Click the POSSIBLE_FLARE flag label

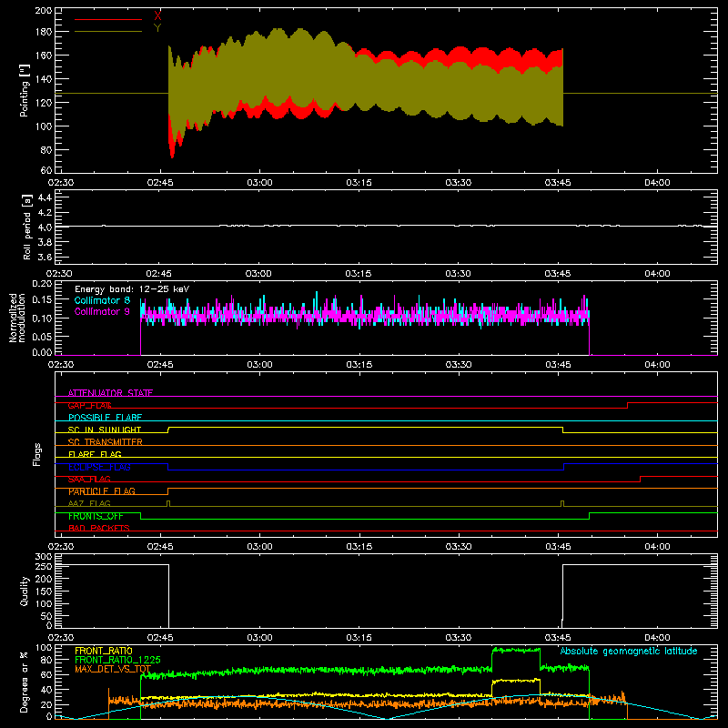click(105, 418)
